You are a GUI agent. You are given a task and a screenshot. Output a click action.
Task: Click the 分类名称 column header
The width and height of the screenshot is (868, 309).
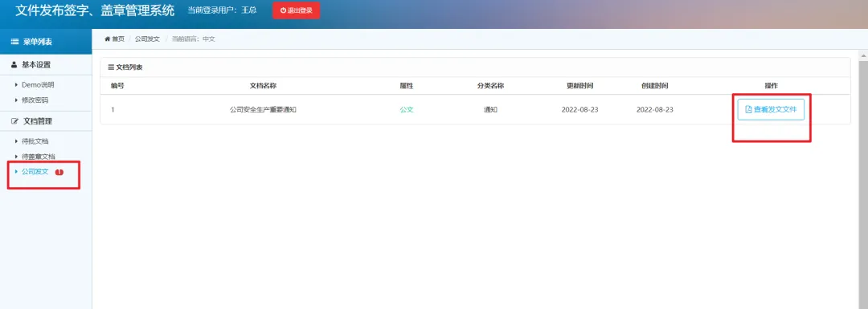point(490,86)
